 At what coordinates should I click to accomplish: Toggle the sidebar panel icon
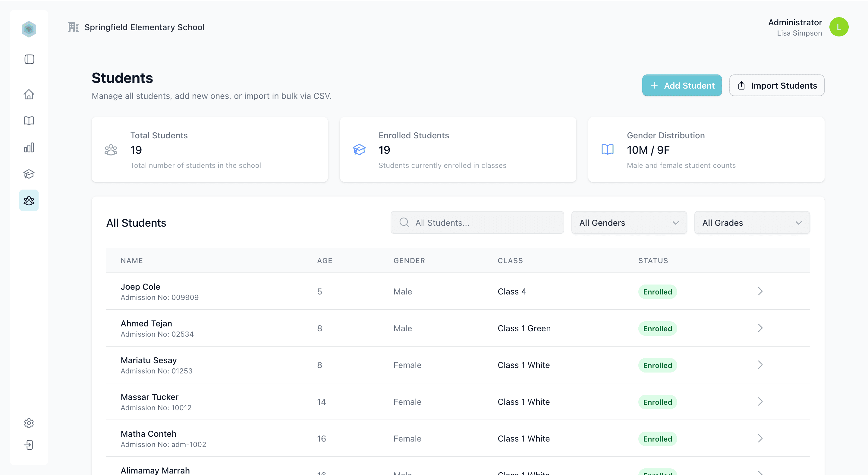(x=29, y=59)
